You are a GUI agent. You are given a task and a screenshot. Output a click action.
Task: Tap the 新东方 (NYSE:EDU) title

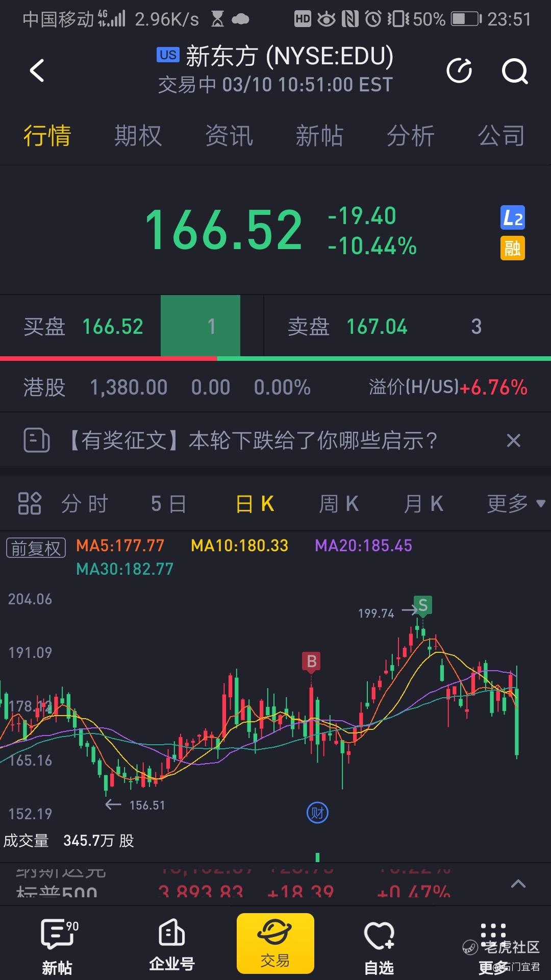coord(289,56)
